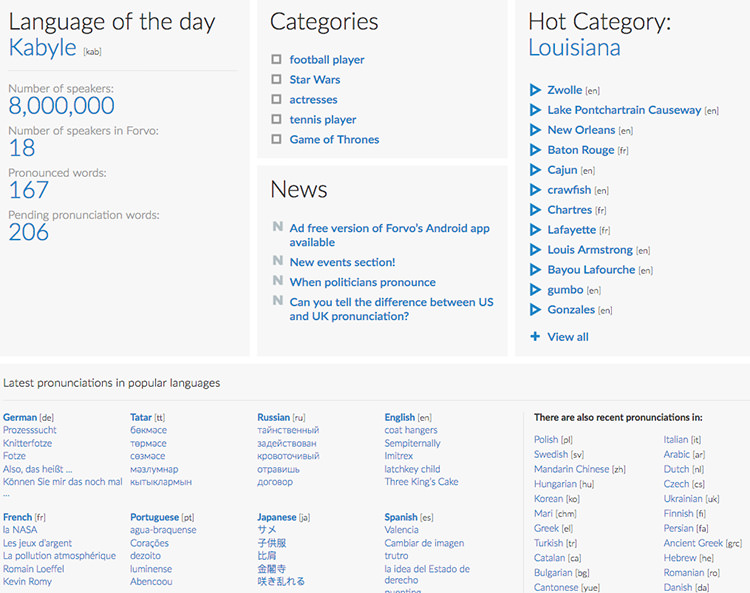Check the football player category box
This screenshot has height=593, width=750.
277,60
